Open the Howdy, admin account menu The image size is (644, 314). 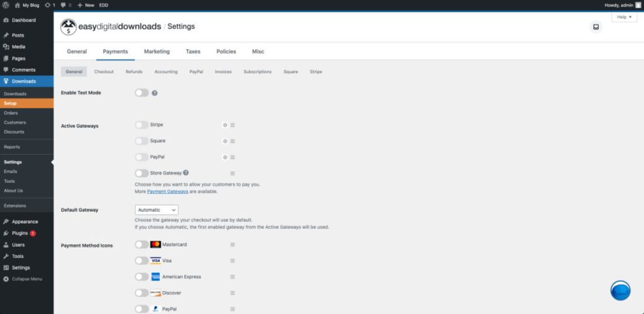(622, 5)
